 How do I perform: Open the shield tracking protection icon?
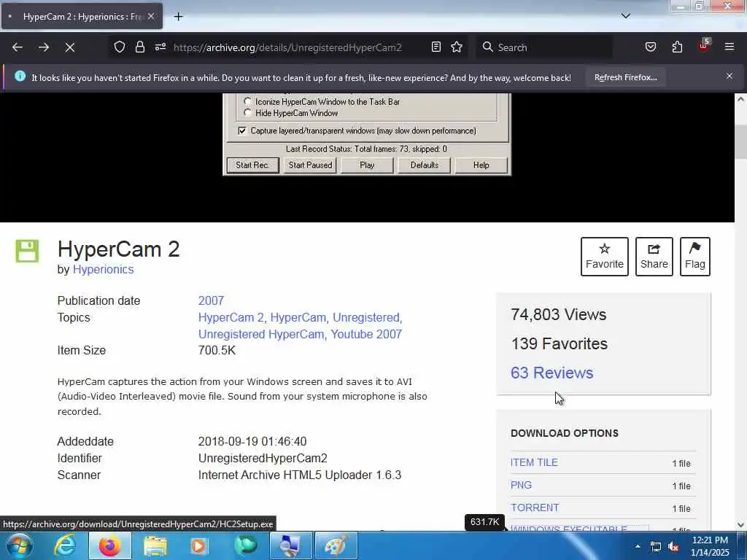click(120, 47)
